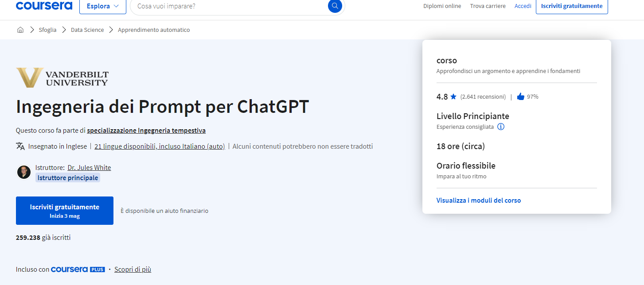Click the 2.641 recensioni text
644x285 pixels.
point(483,96)
